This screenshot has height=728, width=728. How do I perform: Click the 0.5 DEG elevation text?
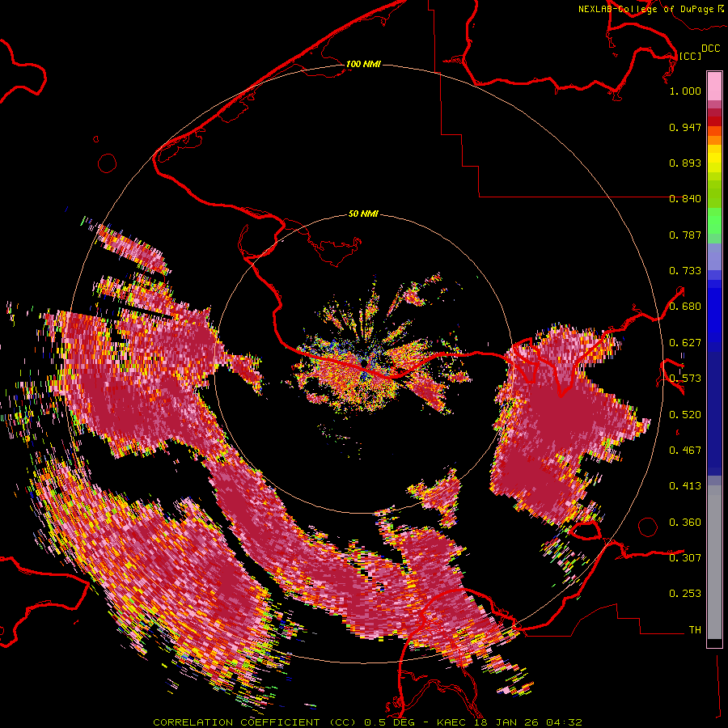pyautogui.click(x=390, y=722)
